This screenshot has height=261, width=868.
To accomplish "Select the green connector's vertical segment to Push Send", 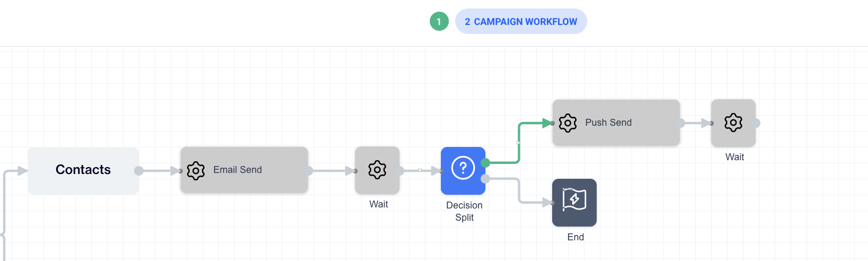I will (x=519, y=143).
